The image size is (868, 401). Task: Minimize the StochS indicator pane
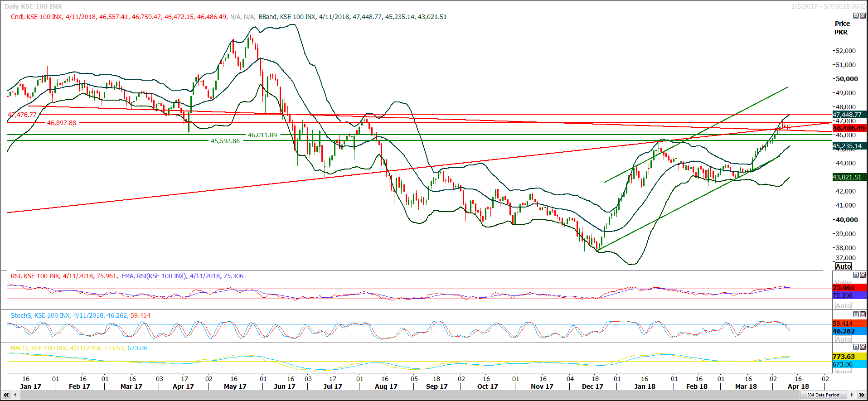[856, 314]
